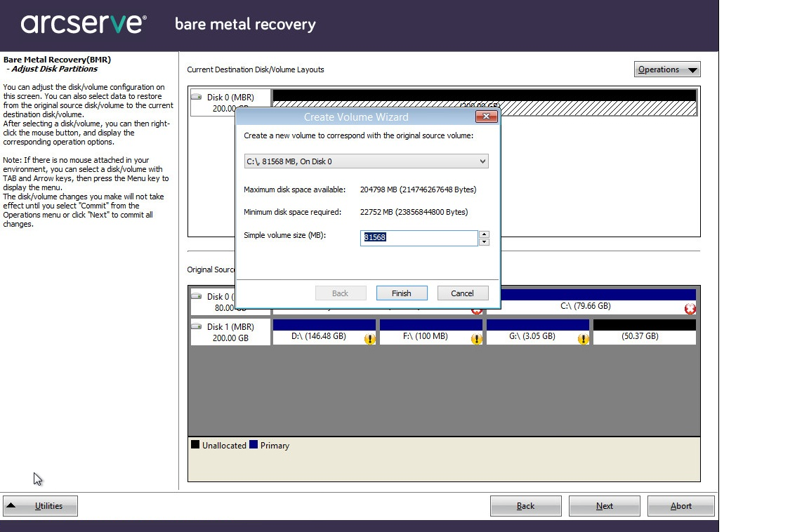
Task: Click the Operations down-arrow icon
Action: point(692,69)
